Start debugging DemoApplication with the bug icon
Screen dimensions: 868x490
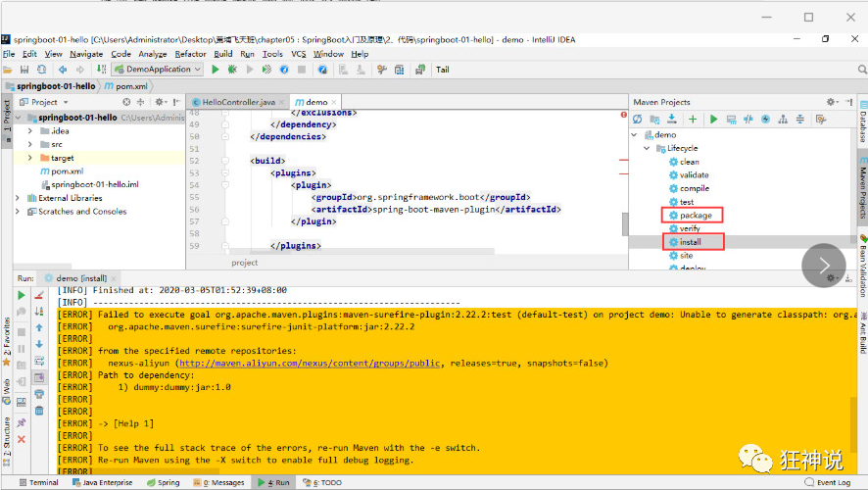pos(232,70)
